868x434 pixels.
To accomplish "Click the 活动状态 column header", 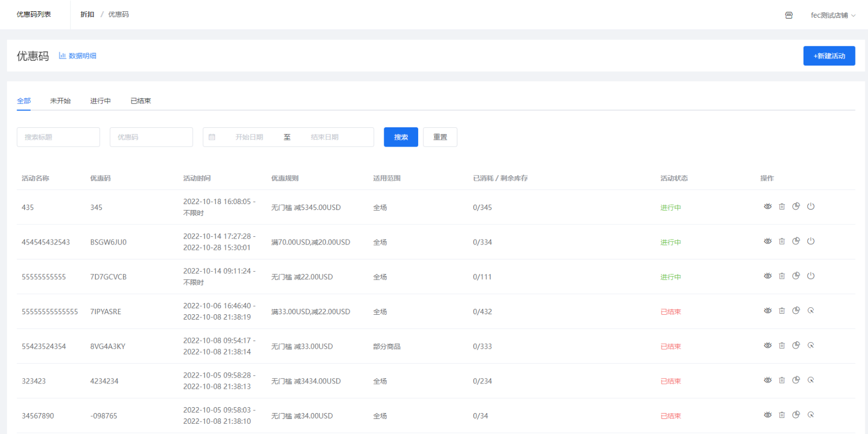I will [x=674, y=178].
